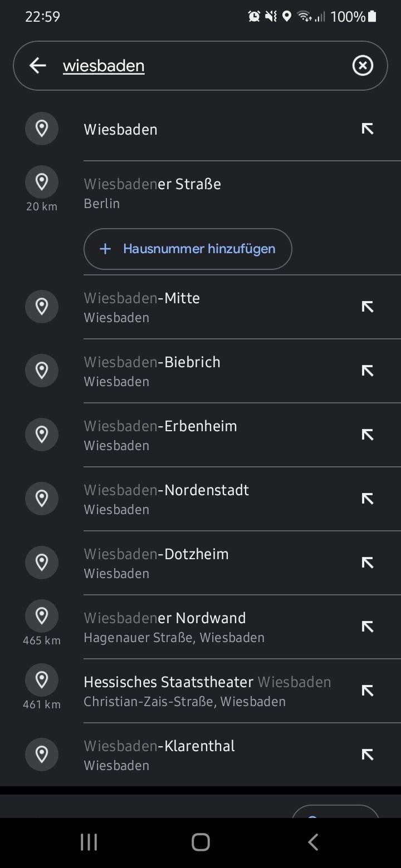Tap location pin icon for Wiesbadener Straße
401x868 pixels.
(x=42, y=182)
